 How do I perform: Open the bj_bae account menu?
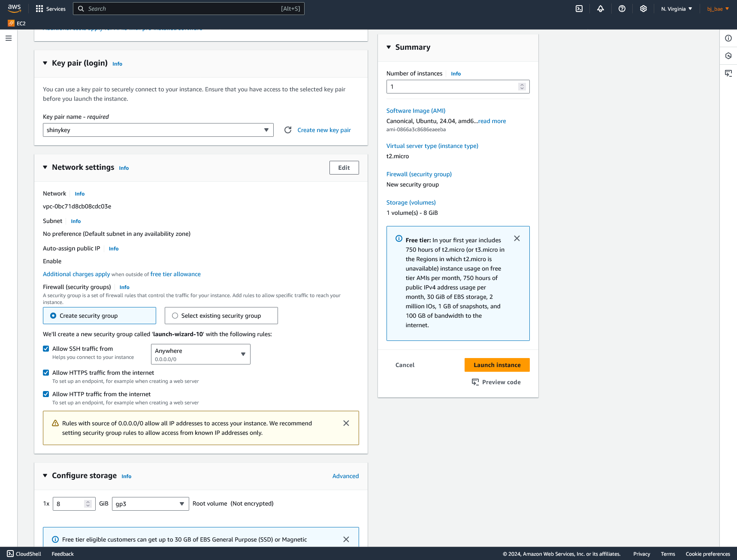[x=716, y=9]
